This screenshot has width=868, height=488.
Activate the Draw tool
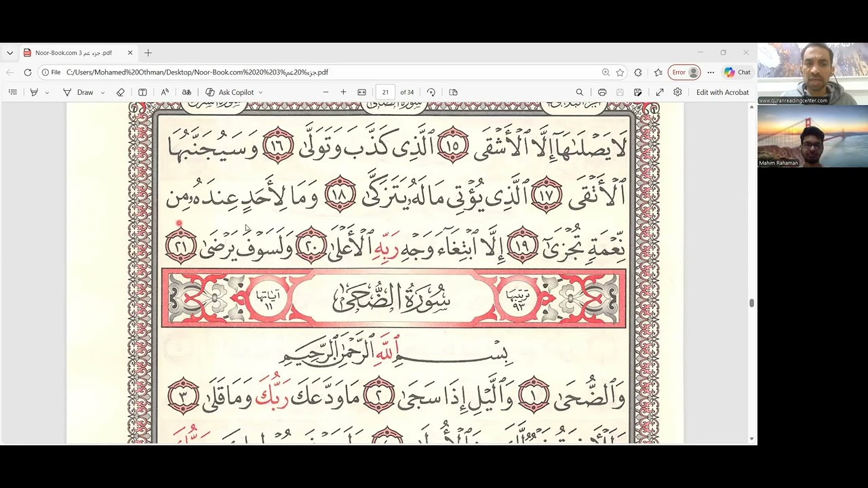pos(79,92)
